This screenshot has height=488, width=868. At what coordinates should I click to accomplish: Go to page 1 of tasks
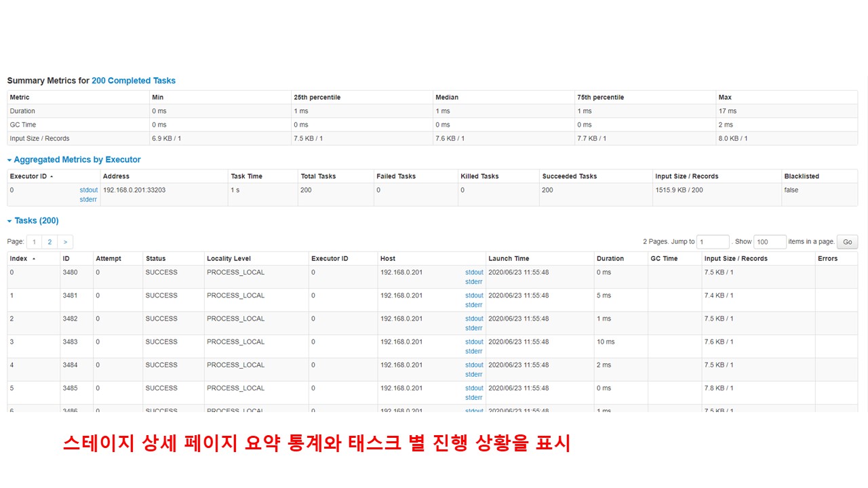pyautogui.click(x=34, y=242)
